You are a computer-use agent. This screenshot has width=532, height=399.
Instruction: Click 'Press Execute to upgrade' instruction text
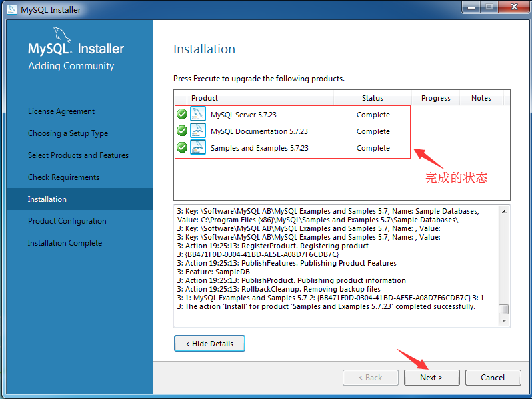(x=259, y=79)
